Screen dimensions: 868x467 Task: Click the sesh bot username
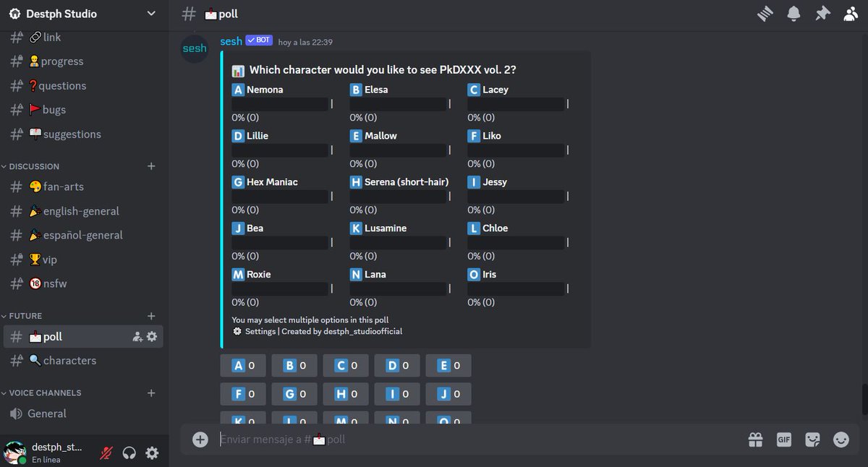click(x=231, y=41)
